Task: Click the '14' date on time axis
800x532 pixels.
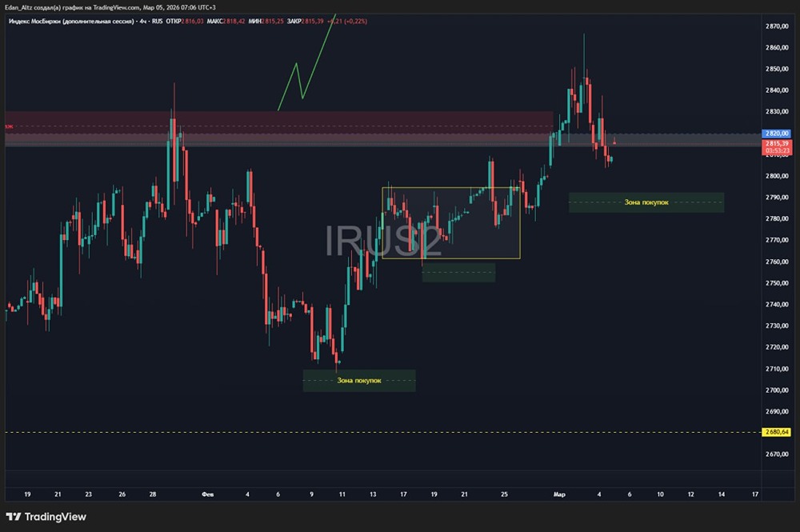Action: (722, 494)
